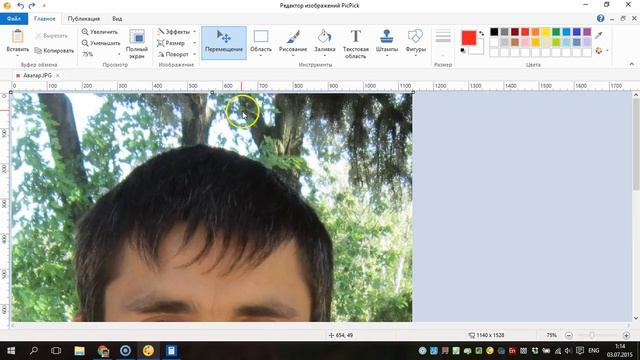640x360 pixels.
Task: Redo the last undone action
Action: [31, 5]
